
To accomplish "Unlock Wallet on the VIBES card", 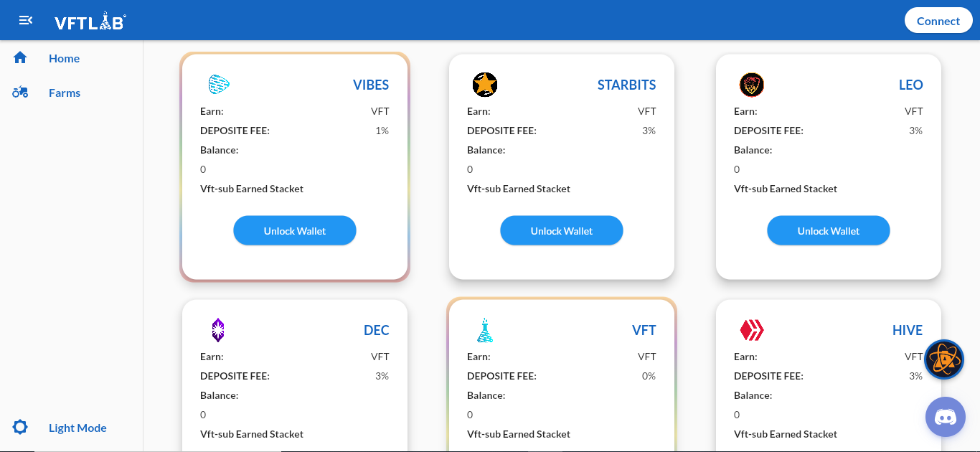I will (x=295, y=230).
